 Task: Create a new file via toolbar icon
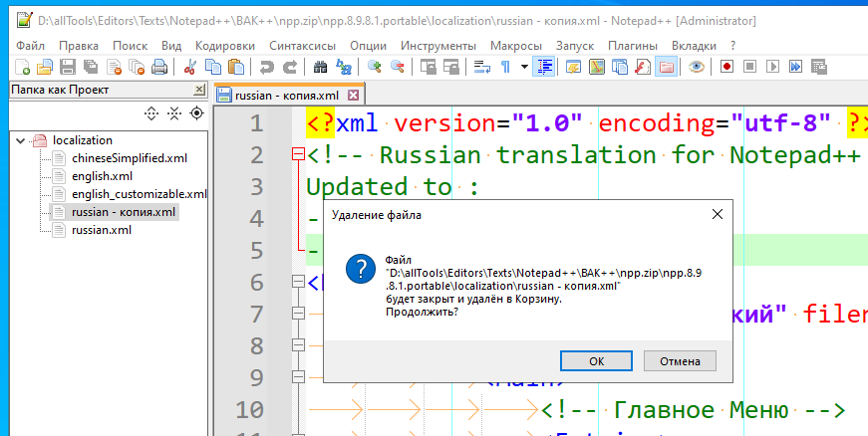click(22, 68)
